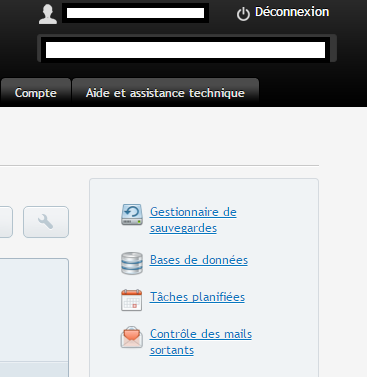The height and width of the screenshot is (377, 367).
Task: Click the backup manager drive icon
Action: [132, 215]
